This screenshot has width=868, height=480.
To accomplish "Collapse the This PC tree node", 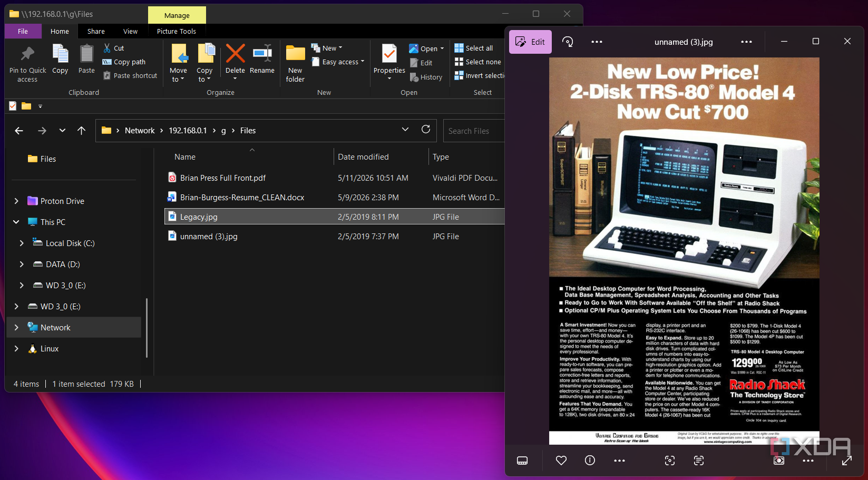I will (x=16, y=222).
